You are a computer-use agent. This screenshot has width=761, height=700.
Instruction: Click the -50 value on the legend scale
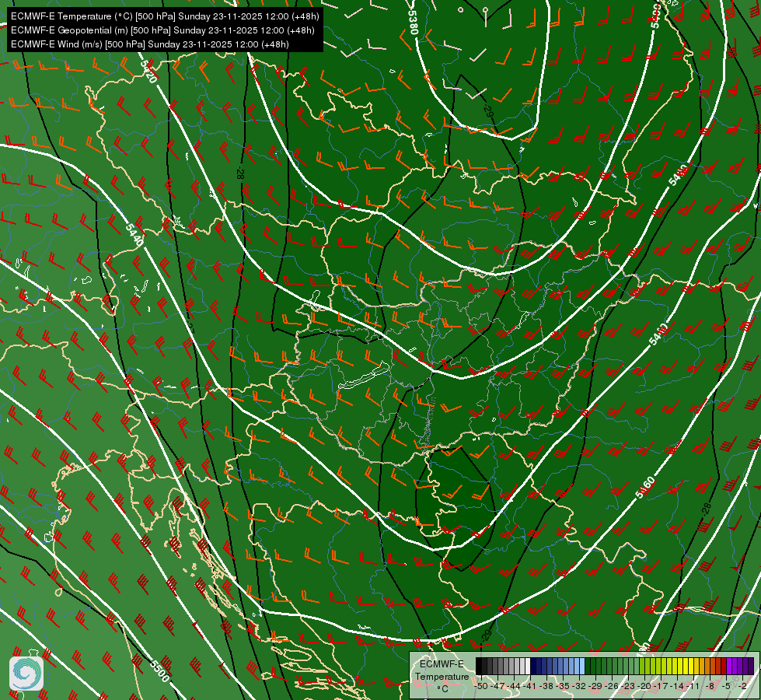(x=481, y=686)
